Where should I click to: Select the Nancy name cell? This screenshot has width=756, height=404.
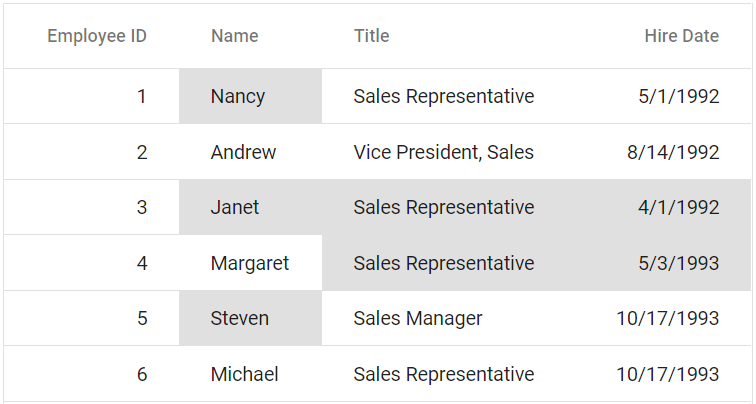click(x=238, y=96)
